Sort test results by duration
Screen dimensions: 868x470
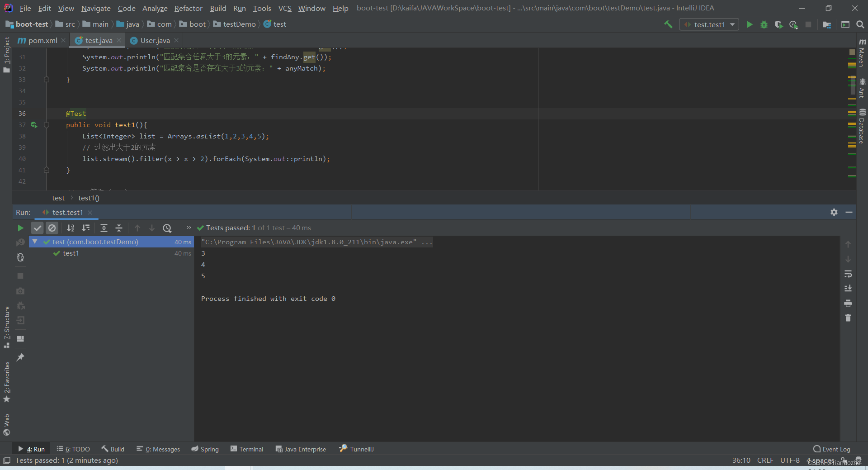click(85, 228)
